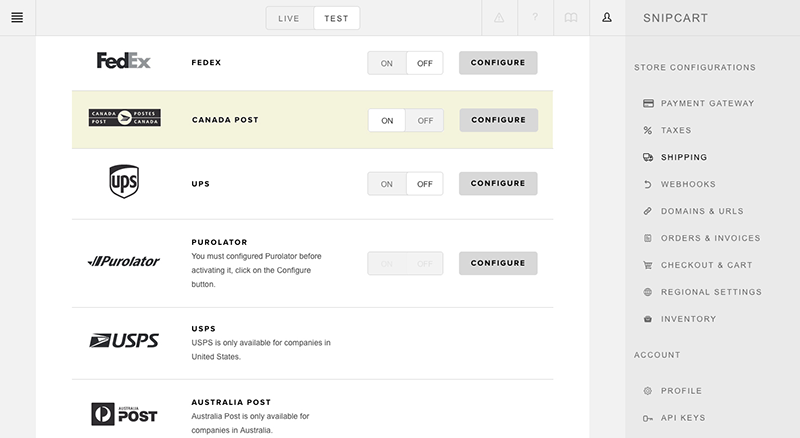This screenshot has height=438, width=800.
Task: Switch to TEST mode
Action: 336,18
